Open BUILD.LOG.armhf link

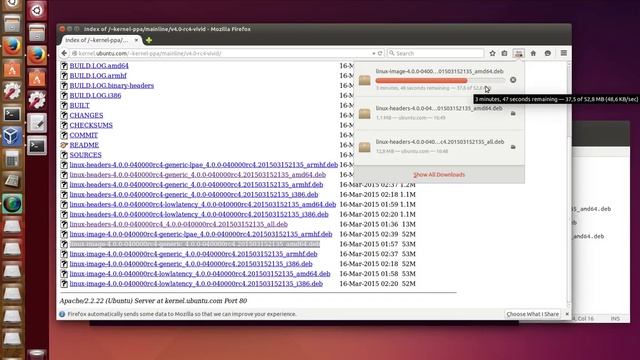tap(98, 76)
